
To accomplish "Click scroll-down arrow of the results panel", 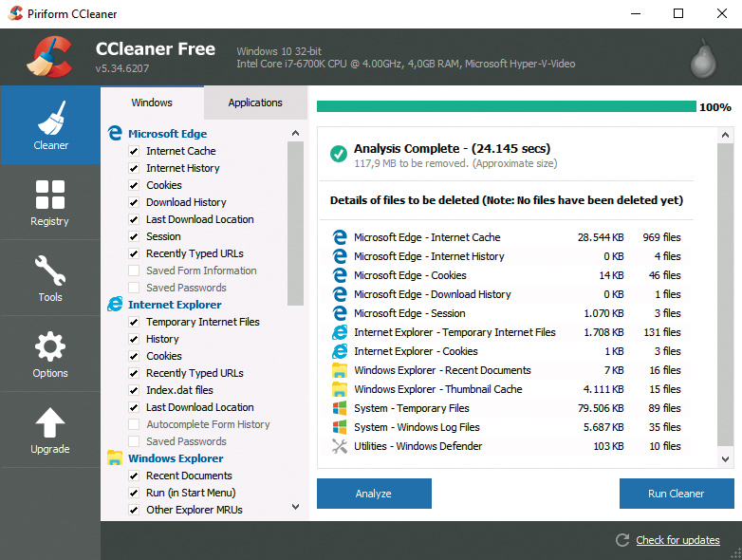I will pyautogui.click(x=725, y=458).
